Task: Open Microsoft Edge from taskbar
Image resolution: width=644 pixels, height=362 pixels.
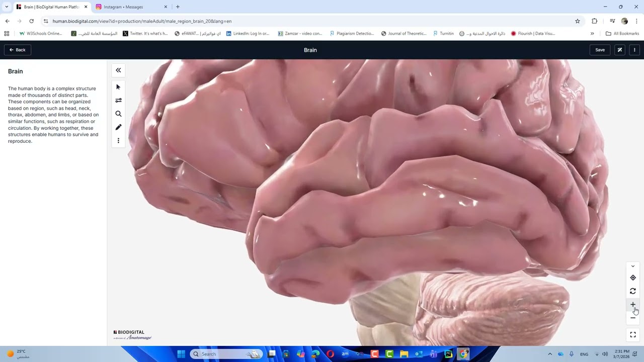Action: [x=315, y=354]
